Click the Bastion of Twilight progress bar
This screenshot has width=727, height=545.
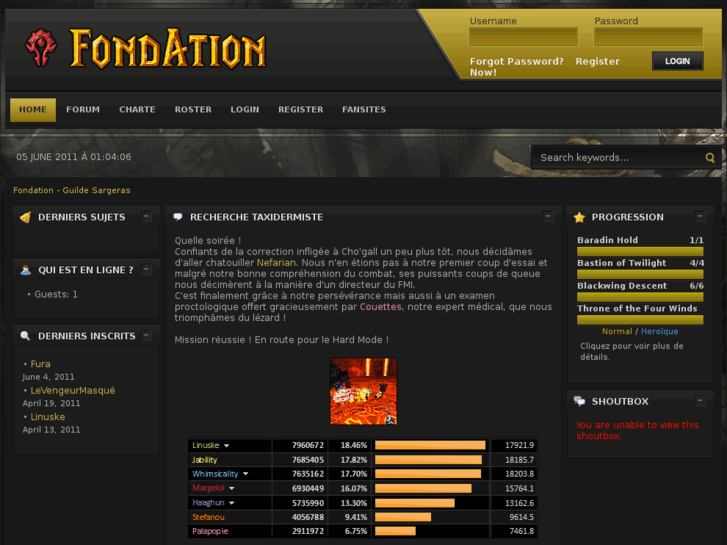pyautogui.click(x=640, y=274)
